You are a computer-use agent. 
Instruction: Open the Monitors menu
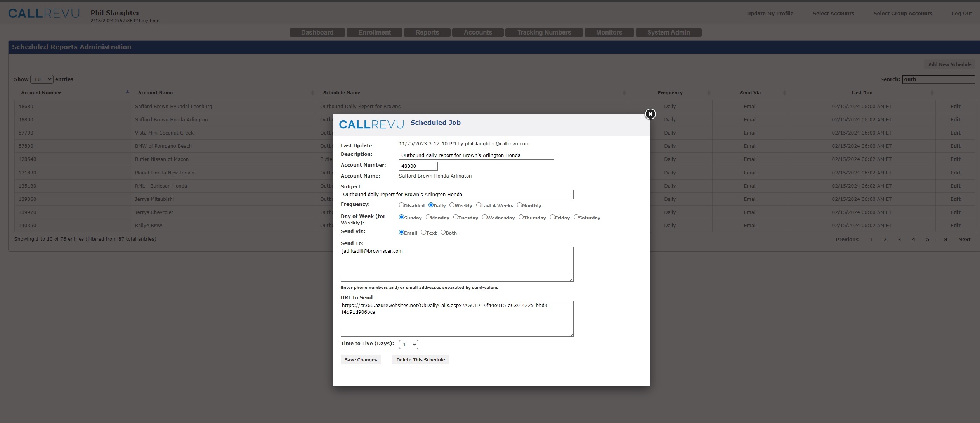(609, 33)
